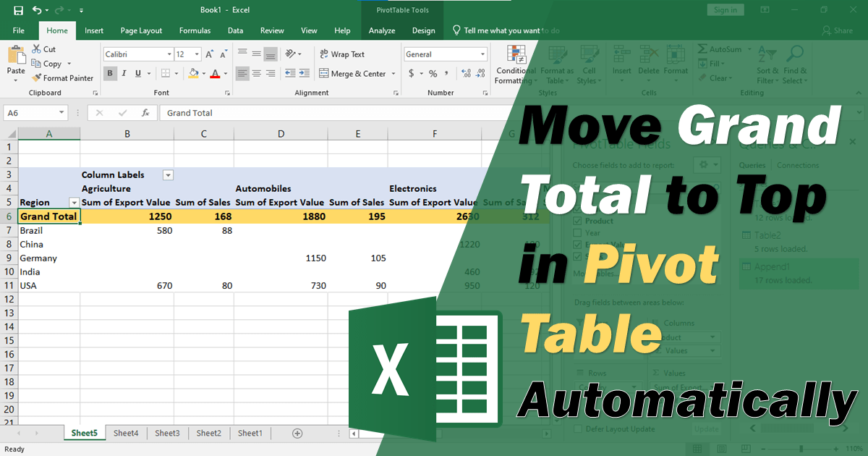Toggle bold formatting
Image resolution: width=868 pixels, height=456 pixels.
click(109, 73)
